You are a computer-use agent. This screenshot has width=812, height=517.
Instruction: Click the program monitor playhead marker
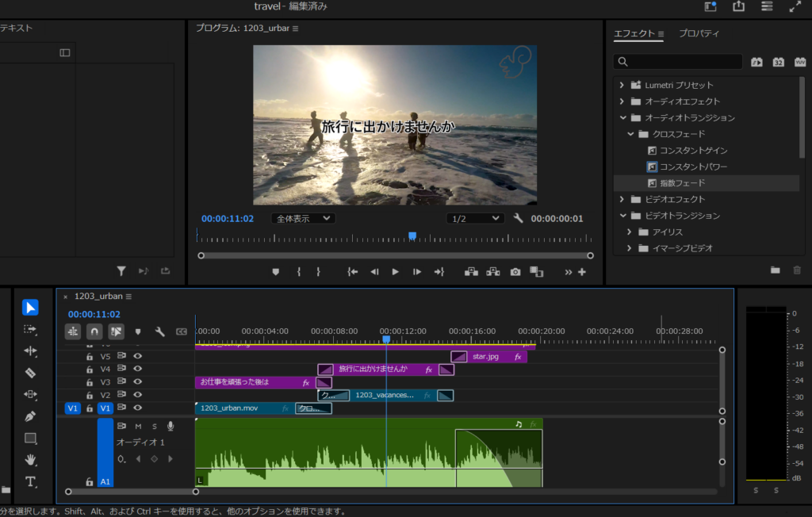tap(412, 236)
